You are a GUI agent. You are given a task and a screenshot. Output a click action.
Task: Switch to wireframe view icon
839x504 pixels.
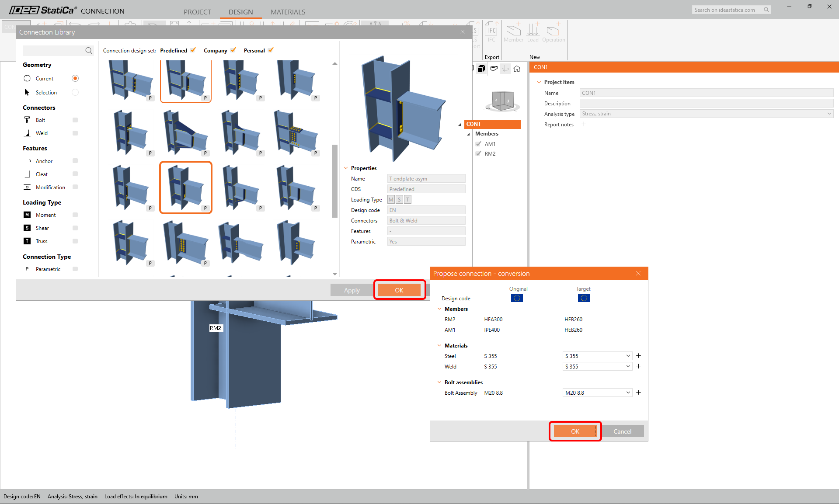pyautogui.click(x=494, y=69)
